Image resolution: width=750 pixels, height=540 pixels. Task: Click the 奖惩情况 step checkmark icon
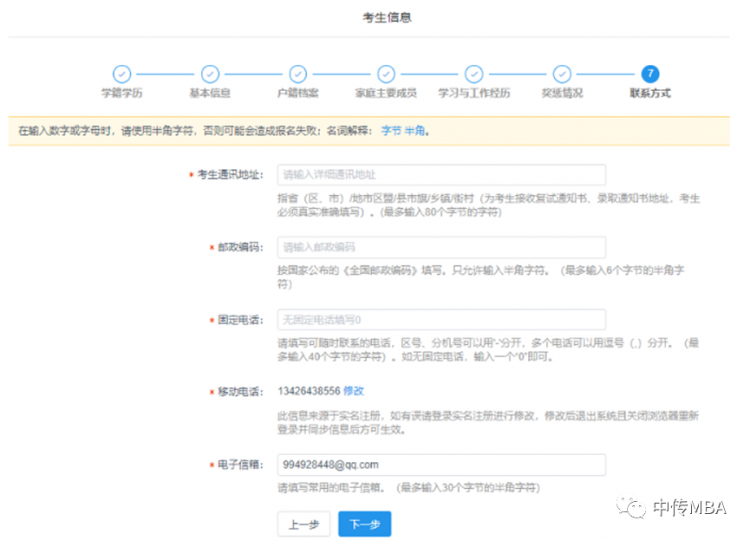[x=562, y=74]
